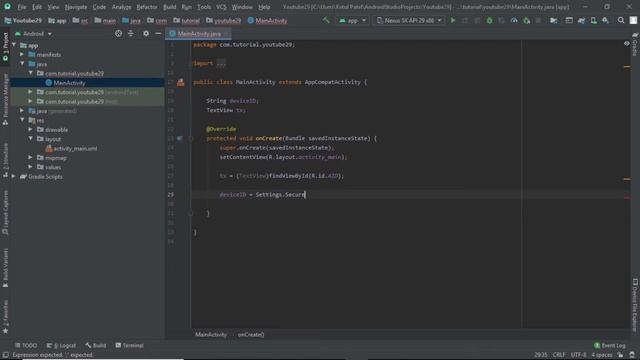The width and height of the screenshot is (640, 360).
Task: Open the SDK Manager icon
Action: click(x=605, y=20)
